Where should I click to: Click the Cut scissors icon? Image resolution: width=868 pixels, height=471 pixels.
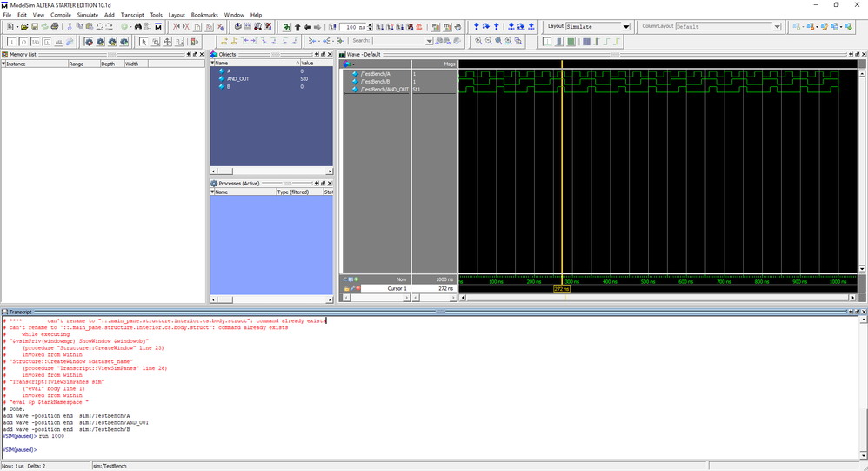[70, 27]
